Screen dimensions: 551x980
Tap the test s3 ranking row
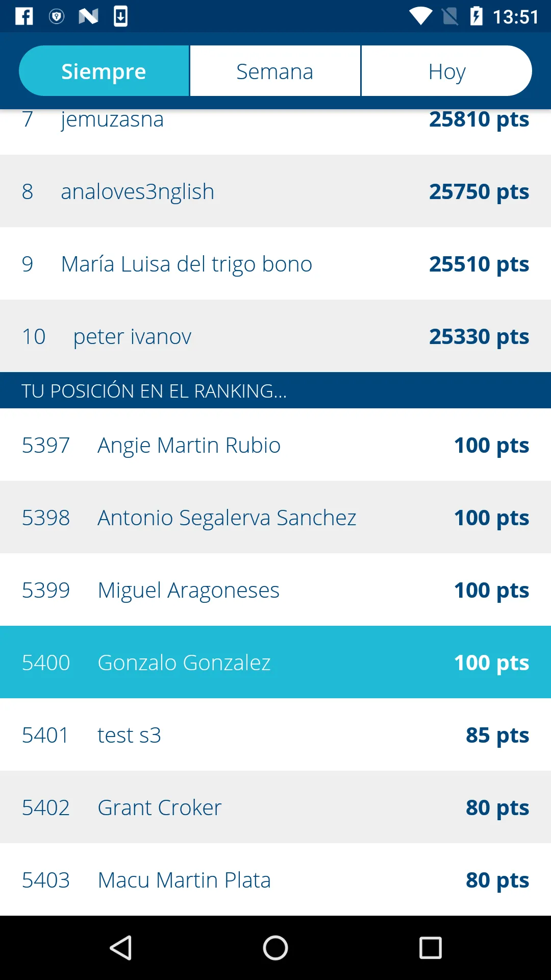tap(275, 735)
